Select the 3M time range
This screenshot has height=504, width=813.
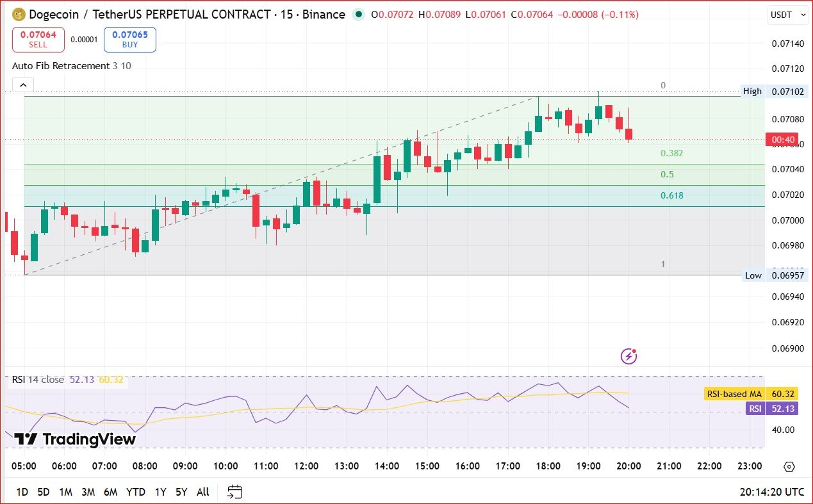[x=88, y=492]
